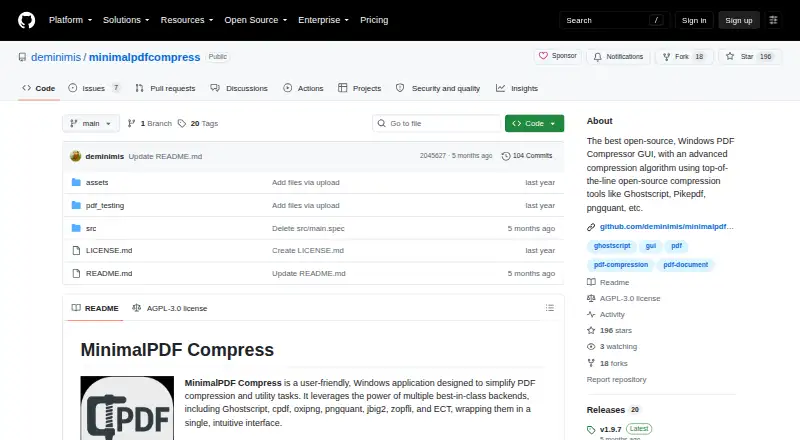Click Report repository
Viewport: 800px width, 440px height.
tap(616, 380)
